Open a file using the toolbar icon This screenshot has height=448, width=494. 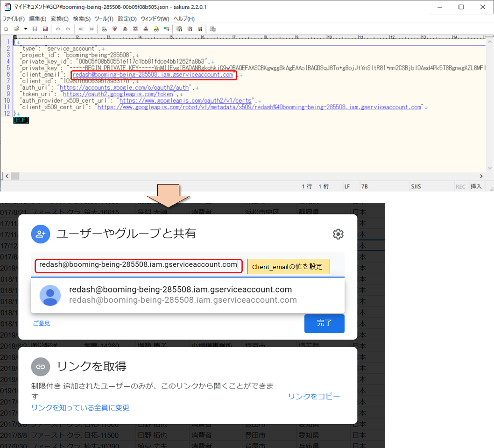pyautogui.click(x=16, y=29)
